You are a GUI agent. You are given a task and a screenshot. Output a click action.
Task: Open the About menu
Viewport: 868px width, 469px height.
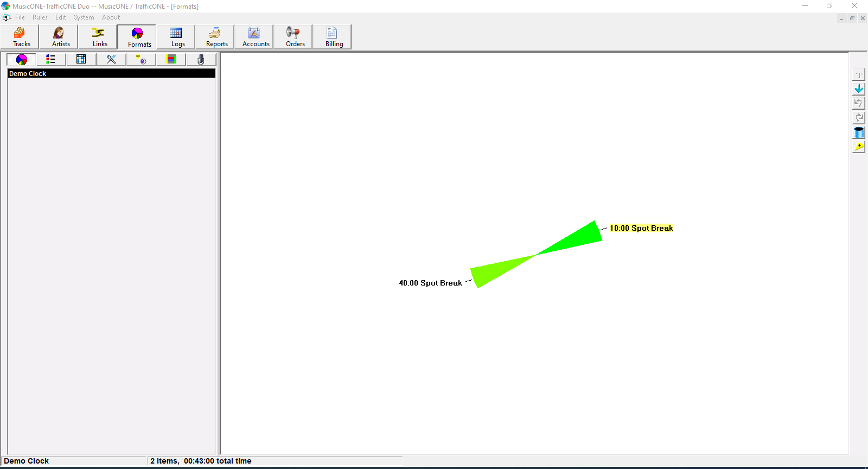[x=111, y=17]
